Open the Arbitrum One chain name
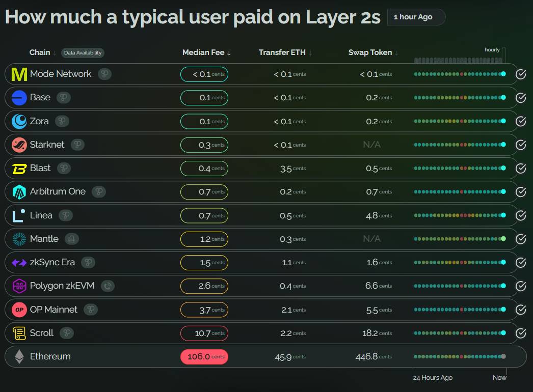 tap(58, 191)
